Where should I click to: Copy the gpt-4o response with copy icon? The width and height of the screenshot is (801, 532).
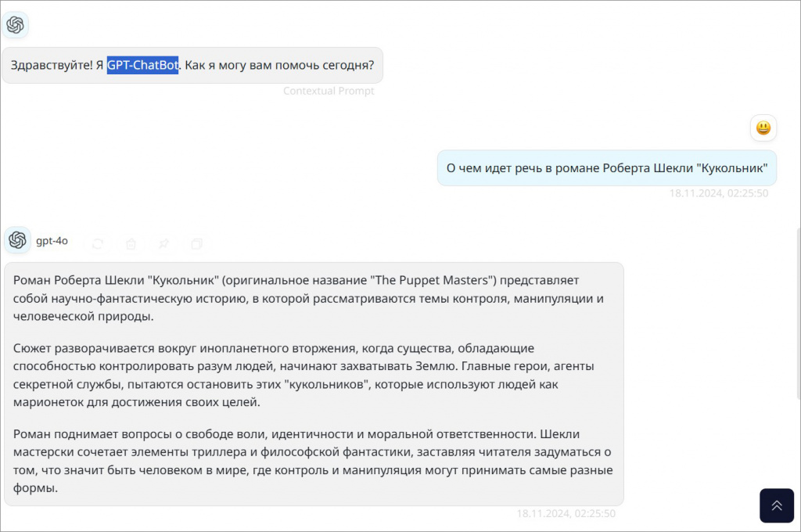click(197, 243)
